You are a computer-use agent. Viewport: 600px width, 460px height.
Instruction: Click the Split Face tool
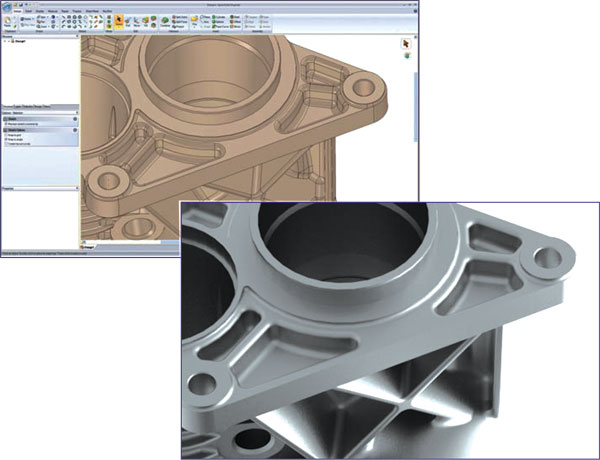pyautogui.click(x=179, y=22)
